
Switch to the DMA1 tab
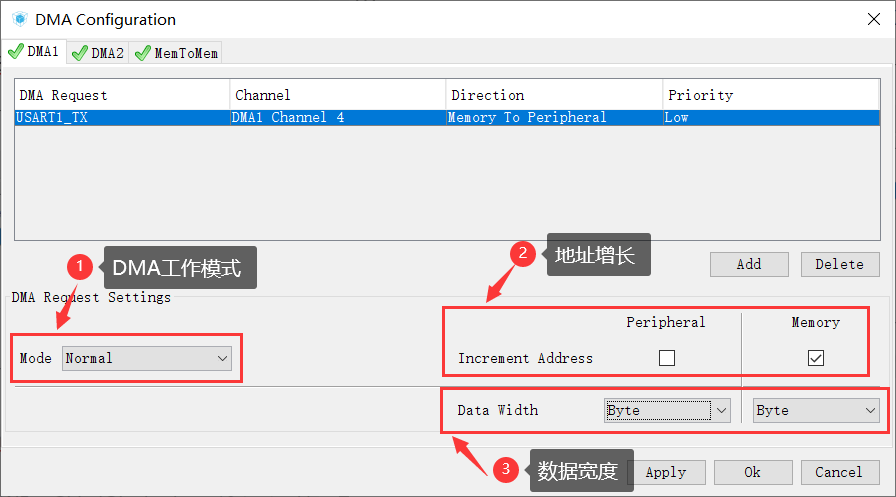(34, 51)
